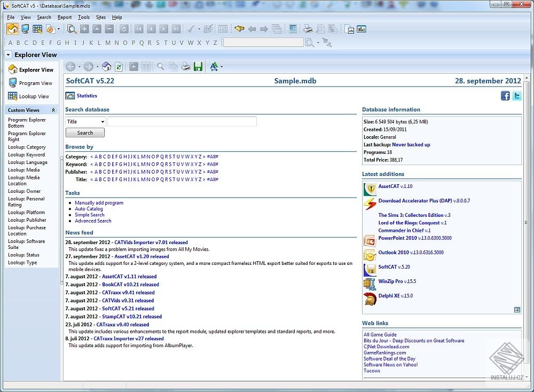Open the Manually add program link
Viewport: 534px width, 392px height.
[99, 203]
